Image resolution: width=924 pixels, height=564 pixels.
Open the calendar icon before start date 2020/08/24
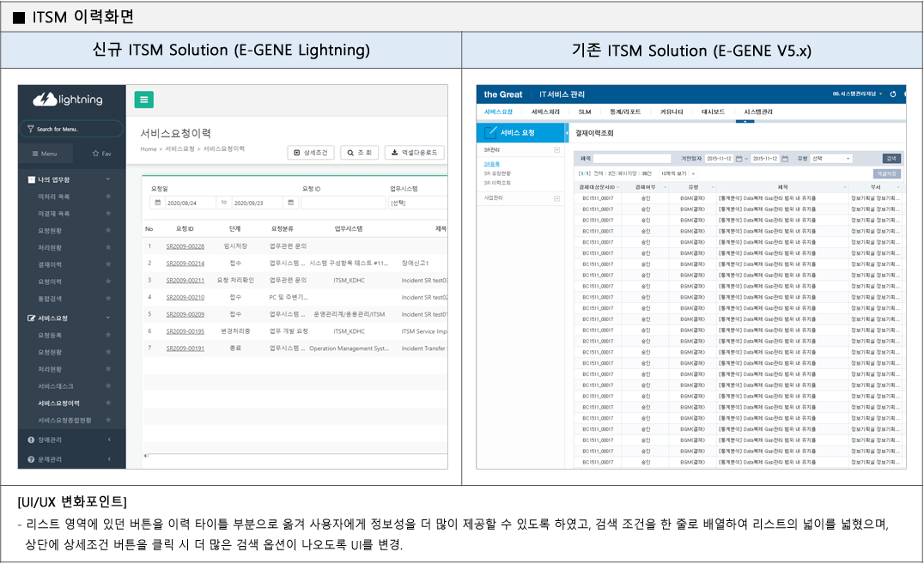(x=158, y=203)
